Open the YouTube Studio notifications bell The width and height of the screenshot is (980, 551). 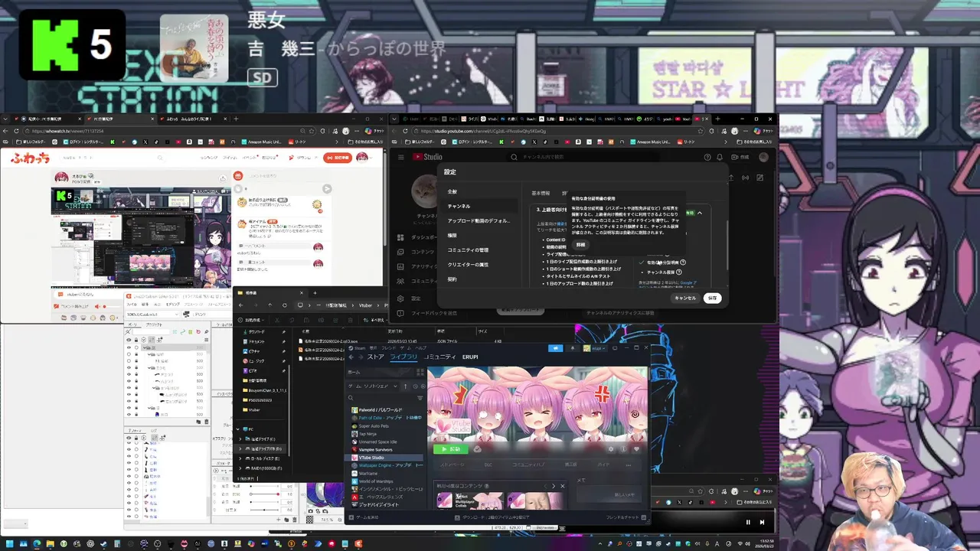(720, 157)
